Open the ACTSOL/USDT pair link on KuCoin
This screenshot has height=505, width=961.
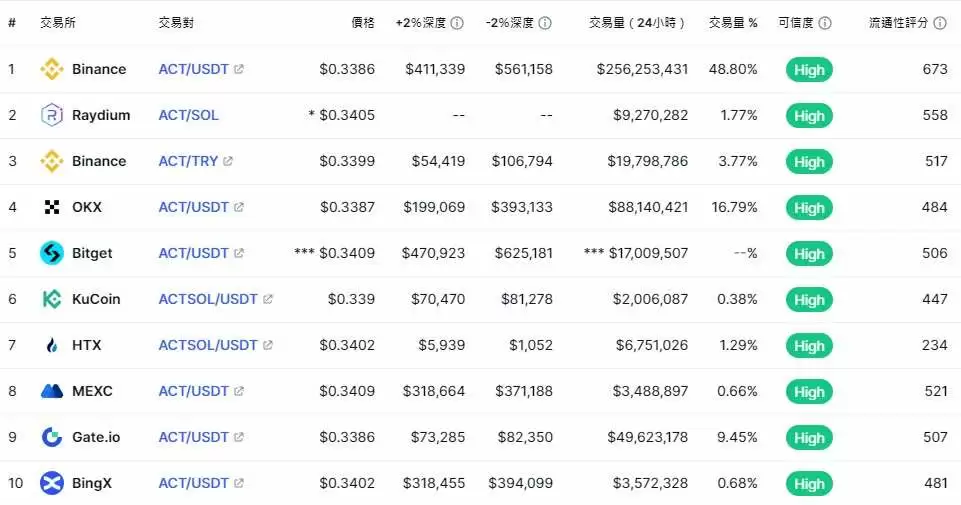(x=208, y=299)
